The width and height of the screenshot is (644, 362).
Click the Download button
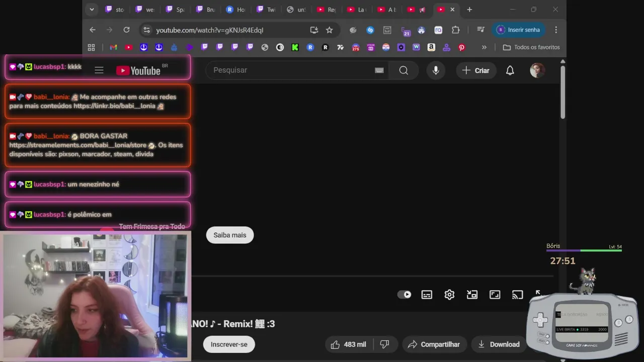pyautogui.click(x=499, y=344)
